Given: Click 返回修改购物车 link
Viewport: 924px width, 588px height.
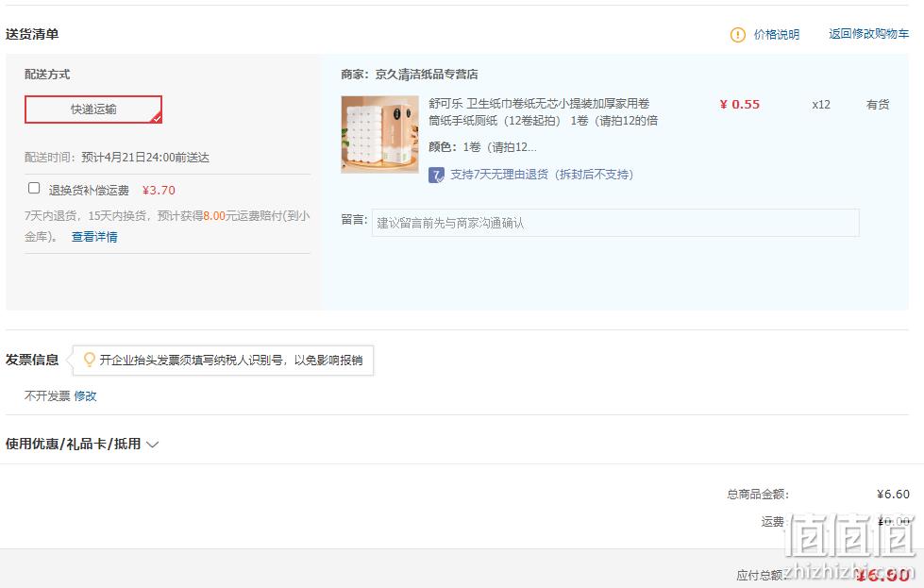Looking at the screenshot, I should (868, 34).
